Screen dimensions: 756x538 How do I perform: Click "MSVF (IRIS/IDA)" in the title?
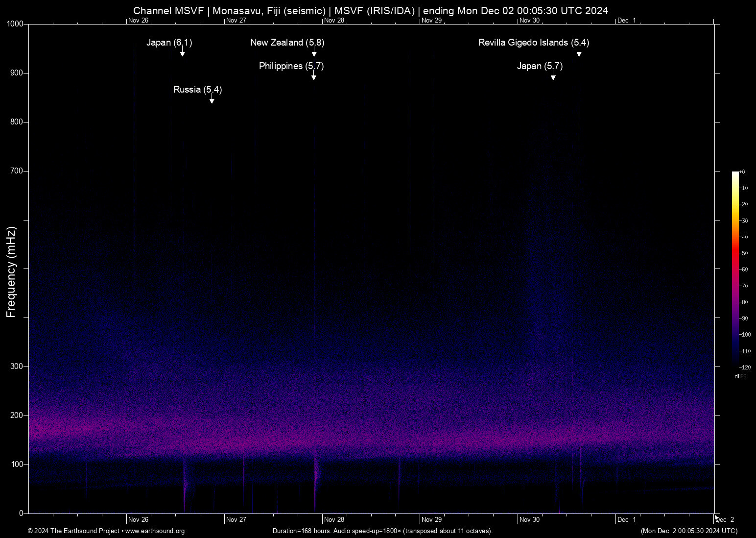pos(375,11)
